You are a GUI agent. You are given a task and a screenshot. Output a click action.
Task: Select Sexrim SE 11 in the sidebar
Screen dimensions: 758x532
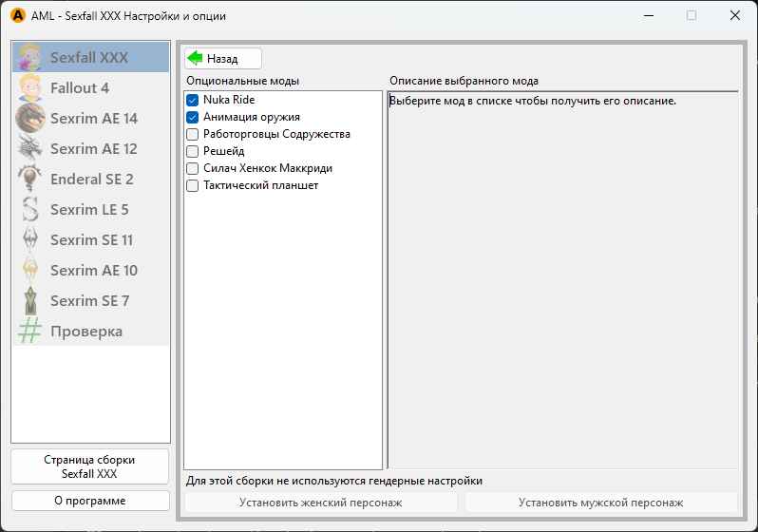91,240
